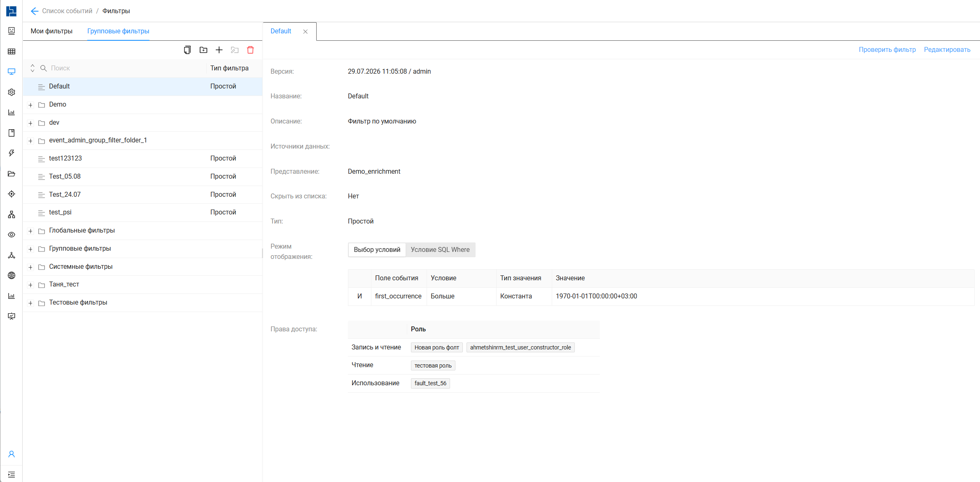Click first_occurrence condition cell
Image resolution: width=980 pixels, height=482 pixels.
point(398,296)
